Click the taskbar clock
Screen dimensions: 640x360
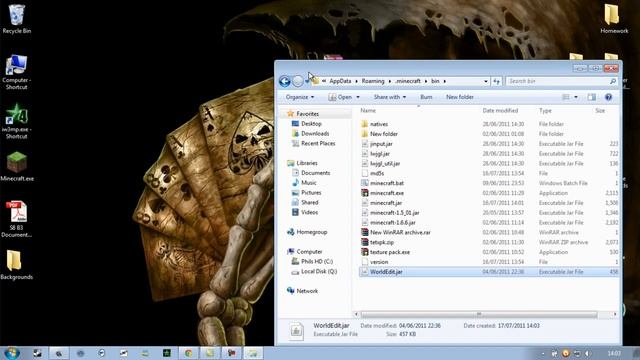(614, 353)
